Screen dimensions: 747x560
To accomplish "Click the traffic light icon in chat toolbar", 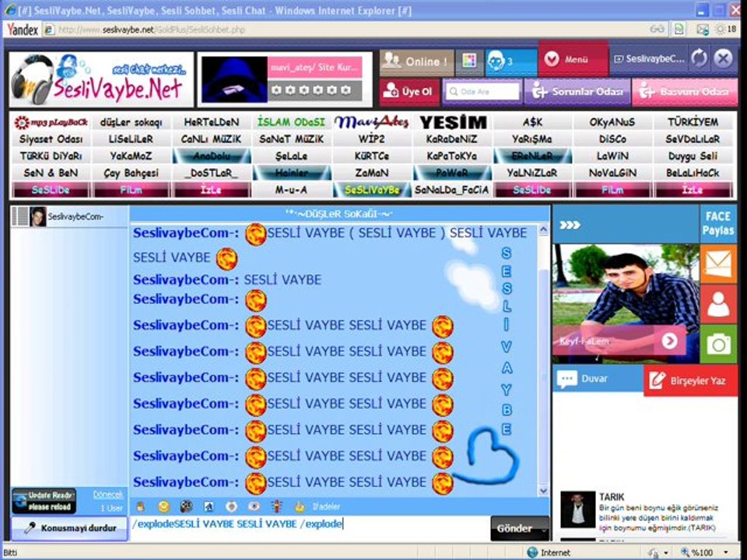I will (x=277, y=506).
